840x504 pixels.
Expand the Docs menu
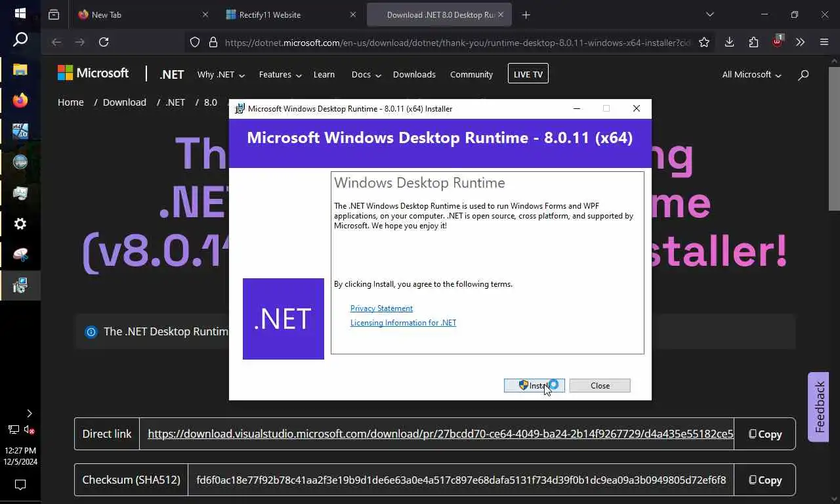coord(366,75)
